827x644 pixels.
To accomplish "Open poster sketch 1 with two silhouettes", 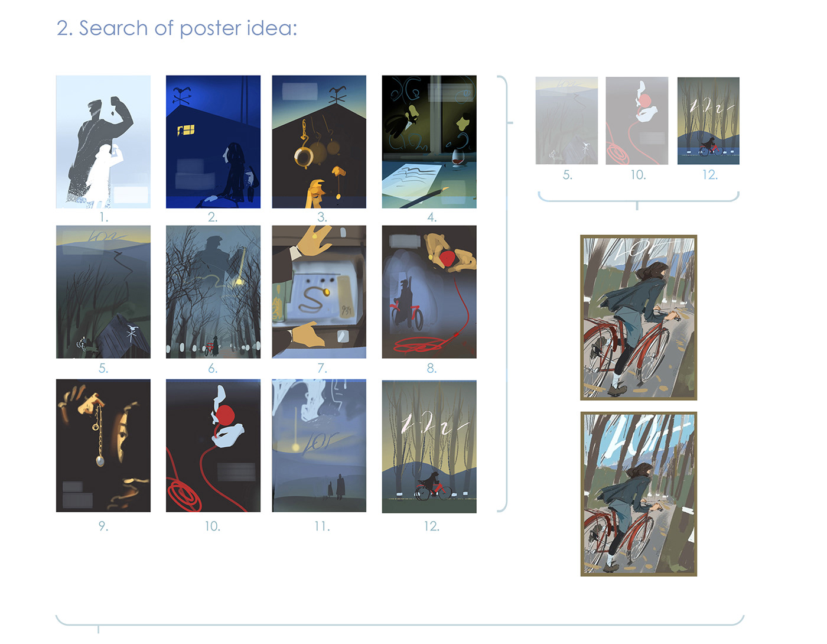I will pos(103,142).
